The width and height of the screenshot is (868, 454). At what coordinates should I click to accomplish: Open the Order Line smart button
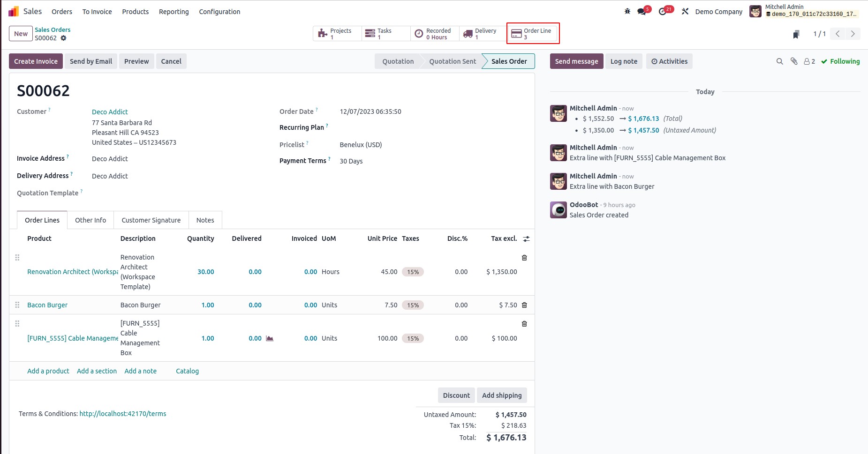click(533, 34)
